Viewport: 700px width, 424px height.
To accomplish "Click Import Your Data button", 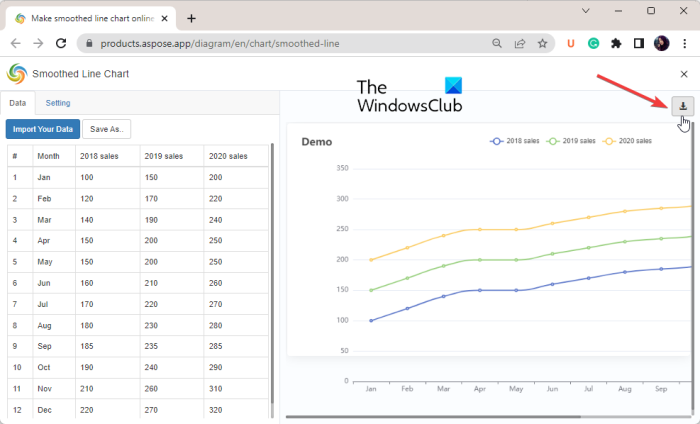I will tap(43, 129).
